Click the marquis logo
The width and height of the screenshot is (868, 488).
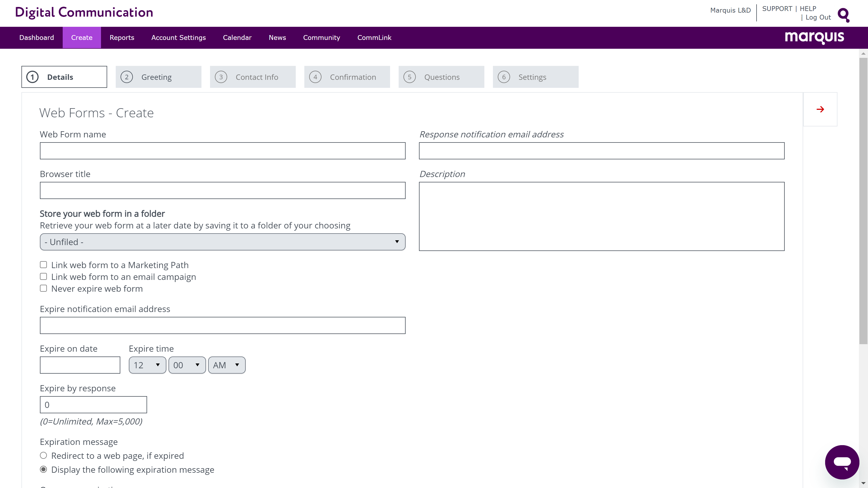click(814, 37)
